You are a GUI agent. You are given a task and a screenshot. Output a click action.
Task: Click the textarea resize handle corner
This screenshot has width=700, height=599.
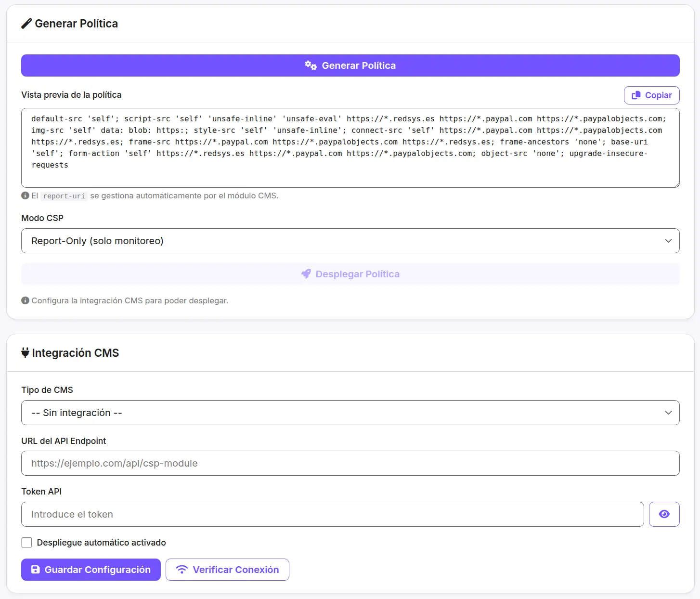[676, 184]
